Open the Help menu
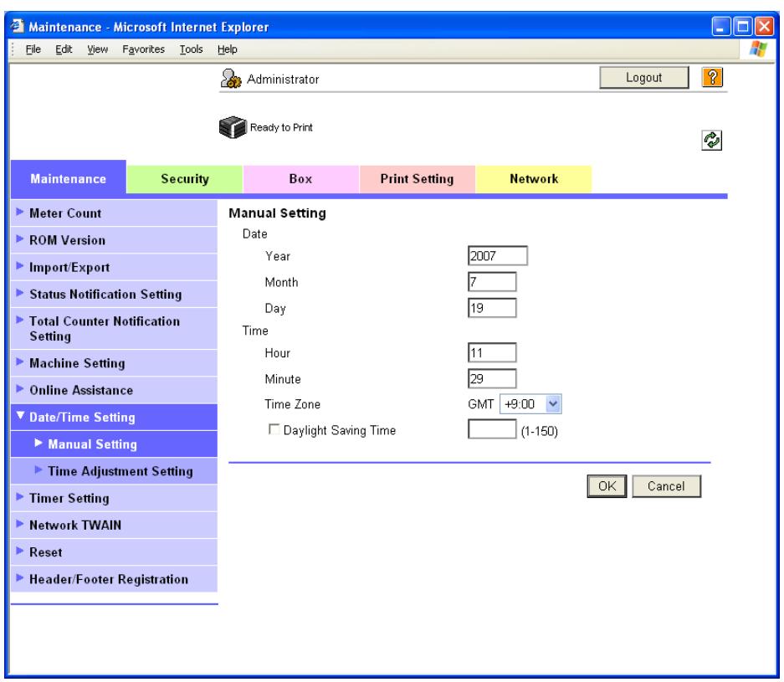This screenshot has height=682, width=784. click(x=227, y=49)
